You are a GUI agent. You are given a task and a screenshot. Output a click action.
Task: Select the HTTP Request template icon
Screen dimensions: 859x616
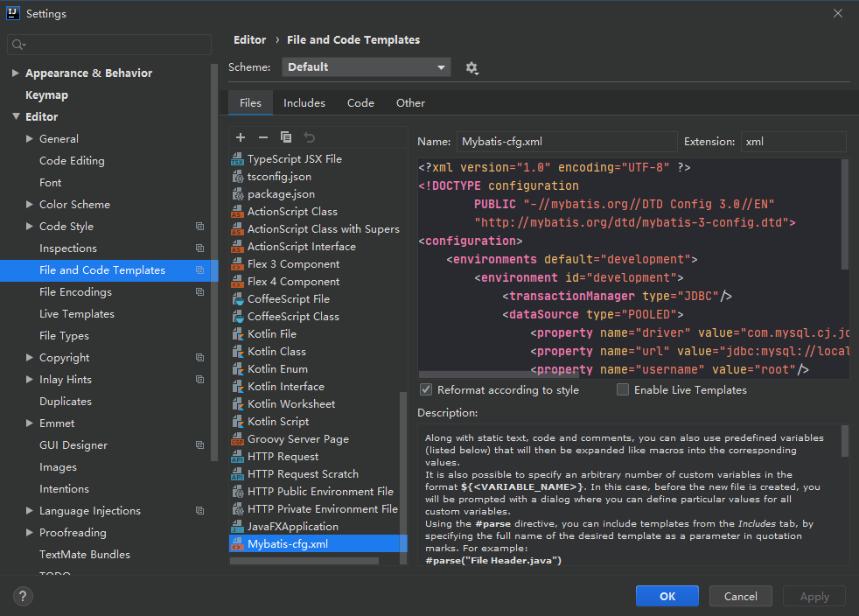click(x=237, y=457)
